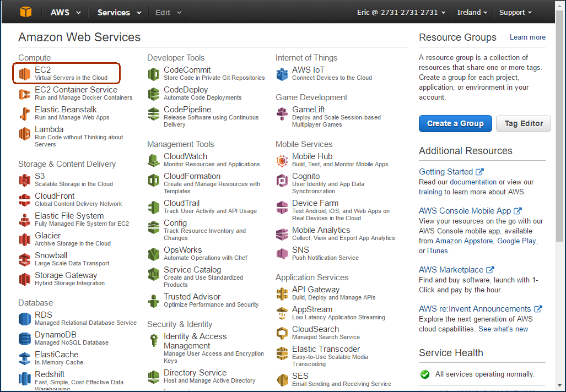The height and width of the screenshot is (392, 566).
Task: Open the Elastic Transcoder link
Action: coord(326,349)
